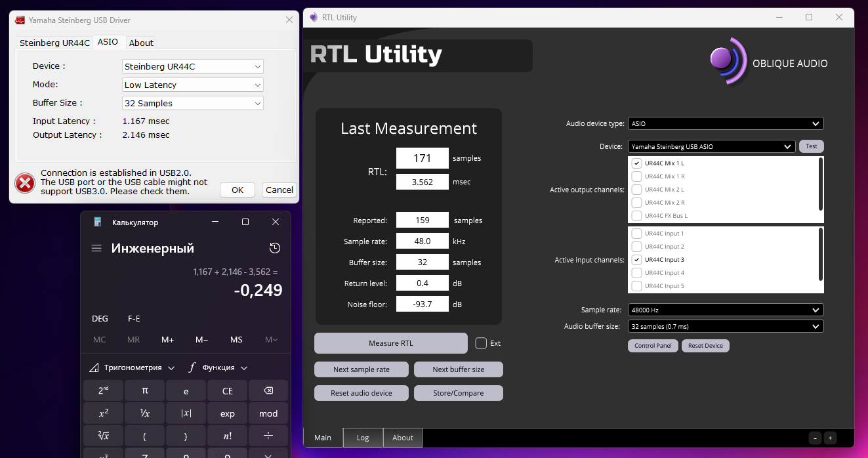Toggle the Ext checkbox
The height and width of the screenshot is (458, 868).
481,343
